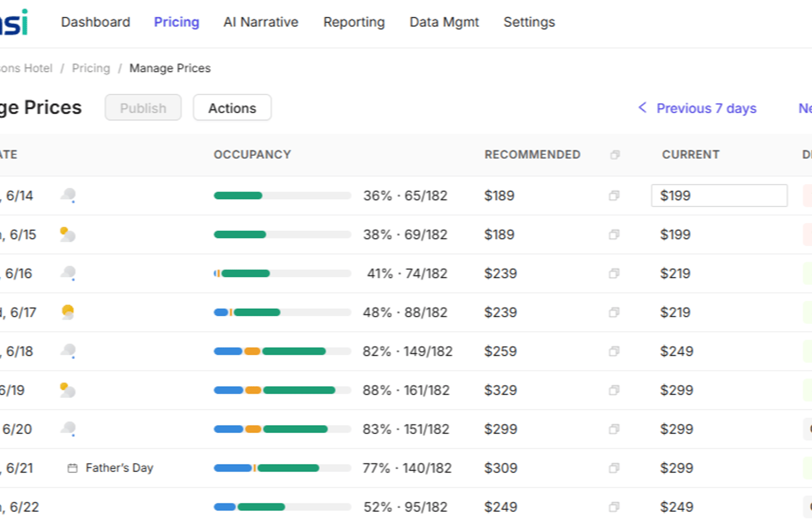Copy recommended price for 6/18 row
812x524 pixels.
pos(614,351)
